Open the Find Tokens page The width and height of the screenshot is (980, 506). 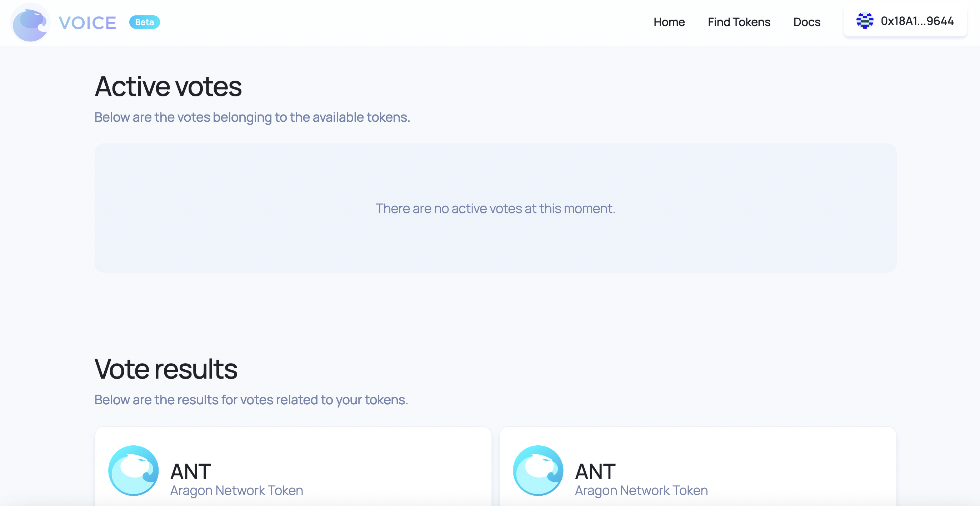[x=739, y=22]
